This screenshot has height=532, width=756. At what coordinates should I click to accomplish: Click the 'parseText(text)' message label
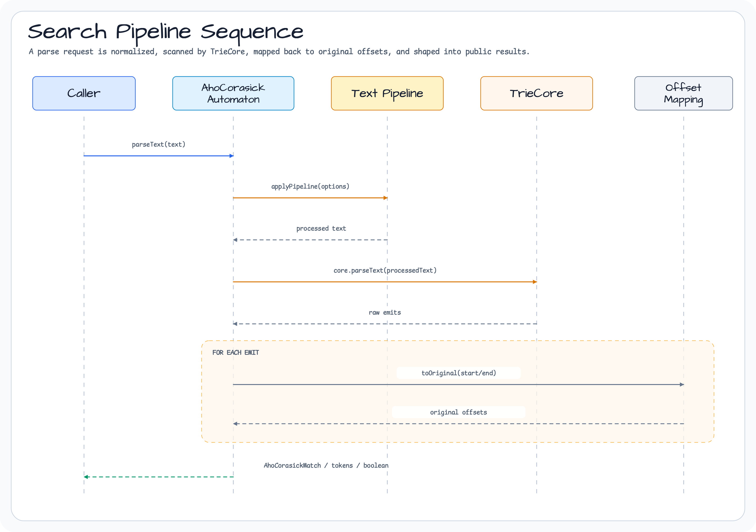coord(159,144)
